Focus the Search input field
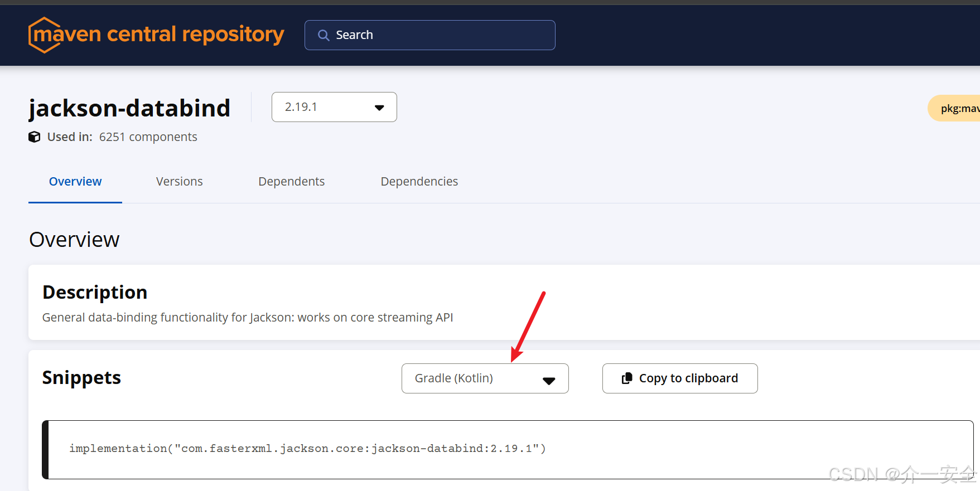 (429, 35)
